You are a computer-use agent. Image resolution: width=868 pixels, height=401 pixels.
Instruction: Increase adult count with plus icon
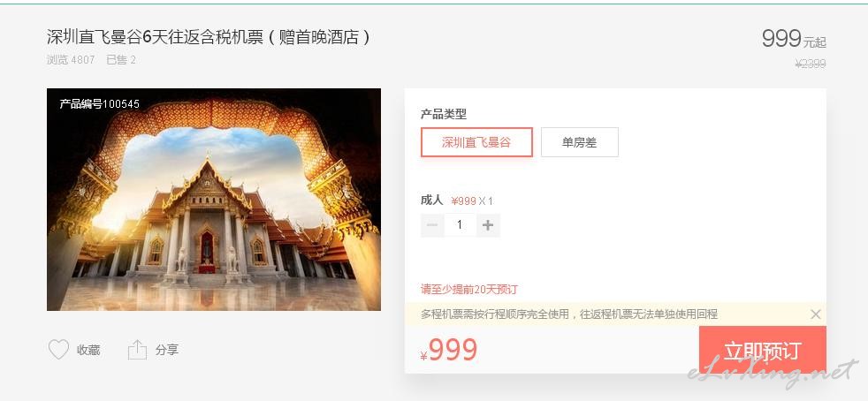[x=488, y=225]
